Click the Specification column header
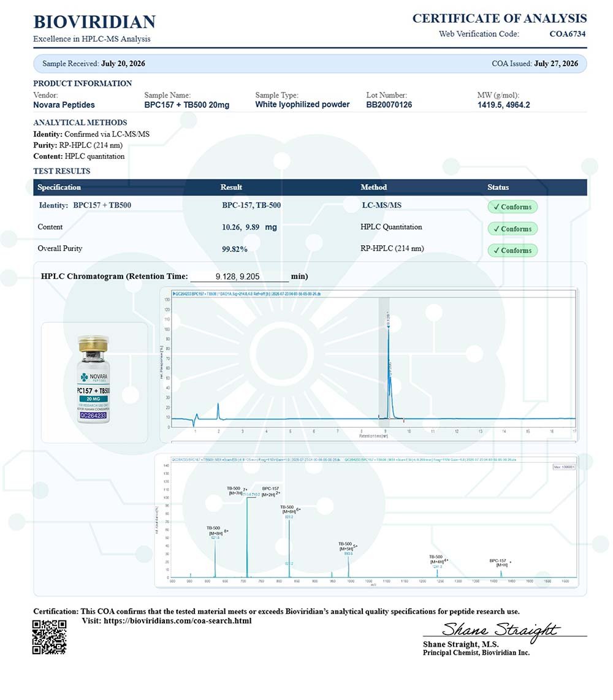613x700 pixels. point(59,187)
